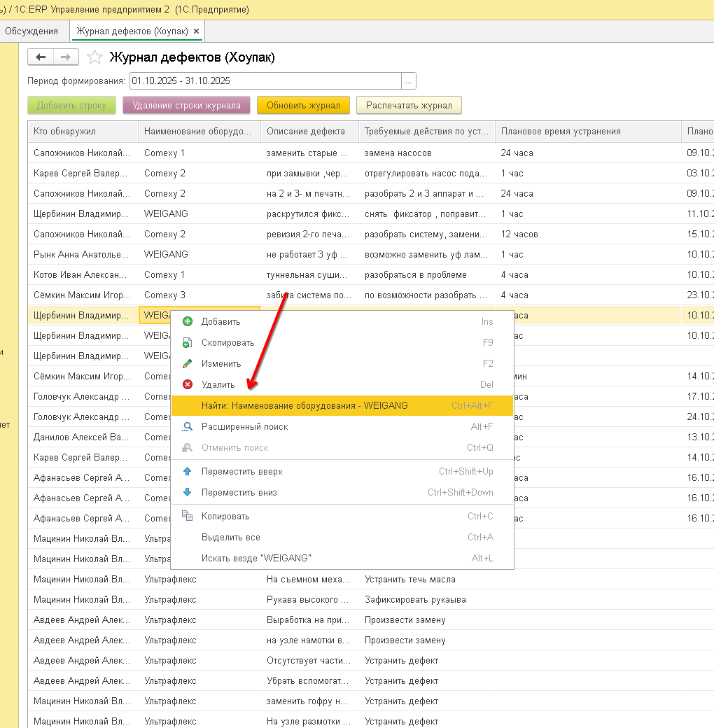Choose Изменить with the pencil icon
Screen dimensions: 714x728
click(x=221, y=364)
